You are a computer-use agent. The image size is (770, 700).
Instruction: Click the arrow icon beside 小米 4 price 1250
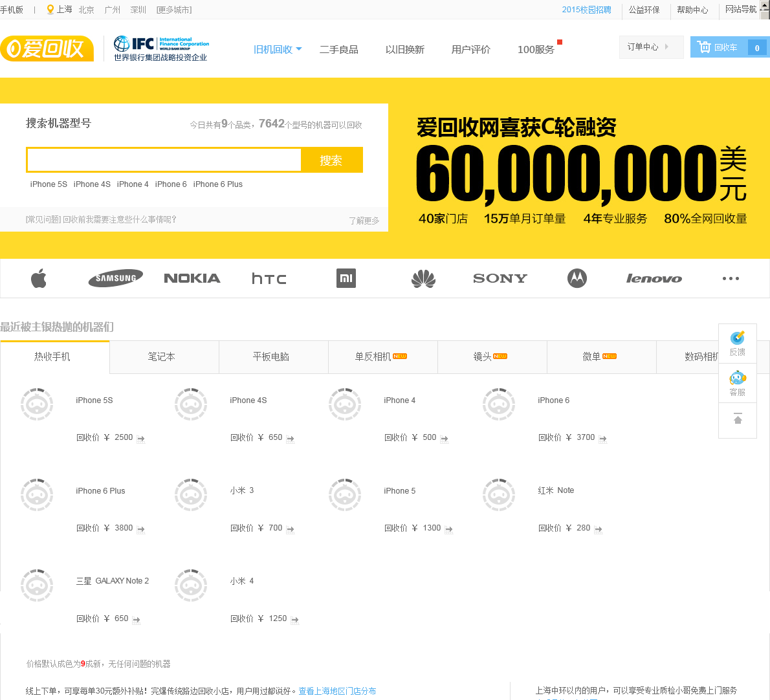(294, 620)
